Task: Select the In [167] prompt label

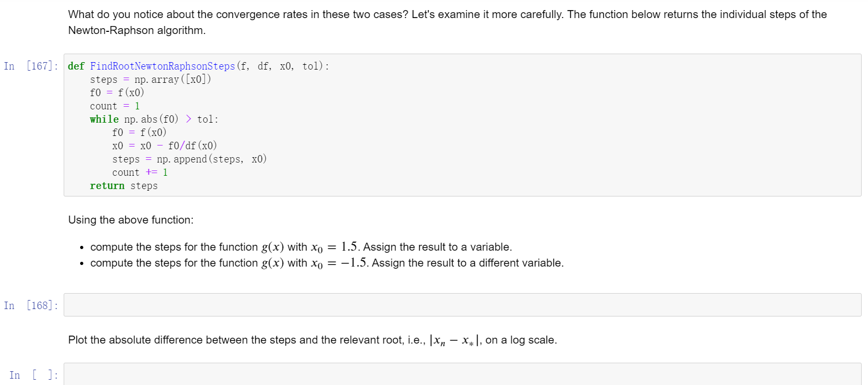Action: click(x=32, y=66)
